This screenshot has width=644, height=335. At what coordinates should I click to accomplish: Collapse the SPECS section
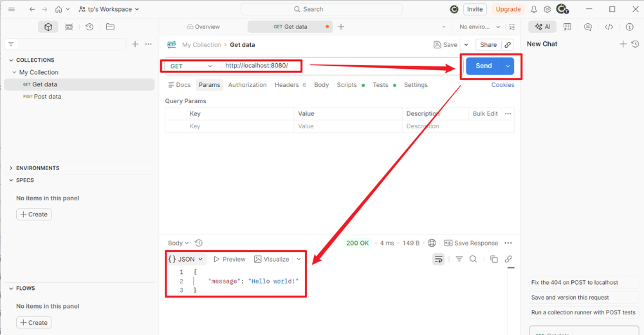point(11,180)
